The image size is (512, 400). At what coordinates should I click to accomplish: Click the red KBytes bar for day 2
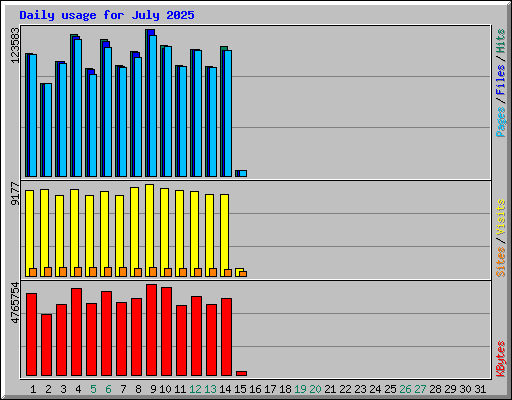[46, 345]
